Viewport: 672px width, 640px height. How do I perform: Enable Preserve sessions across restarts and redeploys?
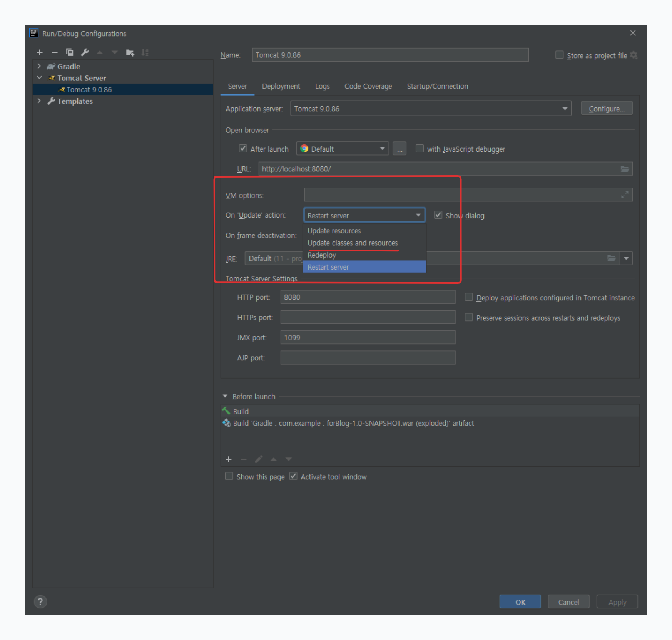click(469, 317)
